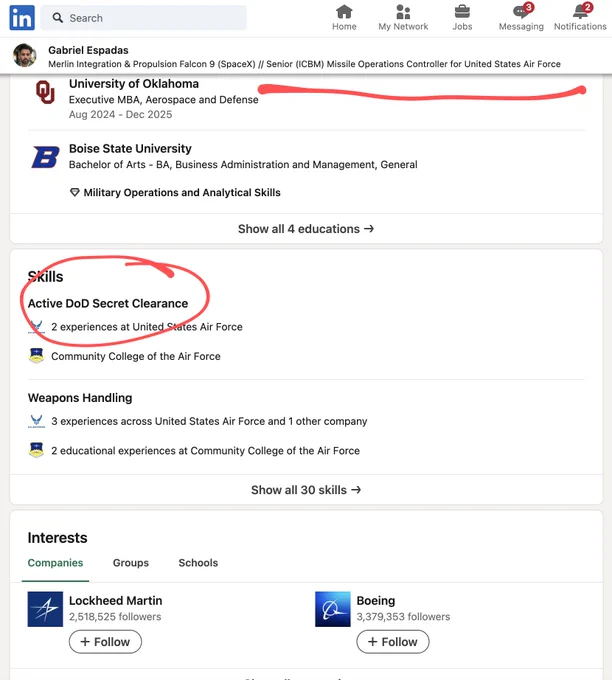Open the My Network icon
The height and width of the screenshot is (680, 612).
pos(403,12)
